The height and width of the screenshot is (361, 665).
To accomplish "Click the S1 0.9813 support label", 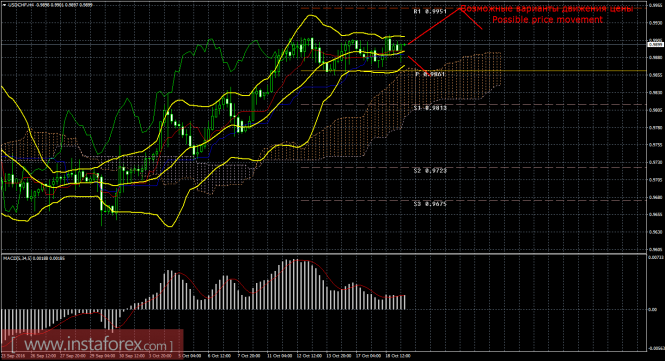I will [430, 108].
